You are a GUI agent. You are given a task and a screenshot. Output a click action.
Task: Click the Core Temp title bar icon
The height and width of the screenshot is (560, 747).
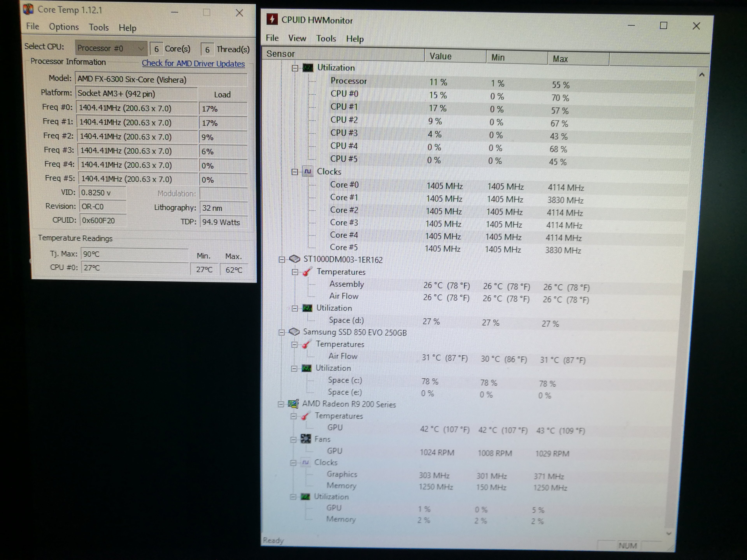(28, 9)
